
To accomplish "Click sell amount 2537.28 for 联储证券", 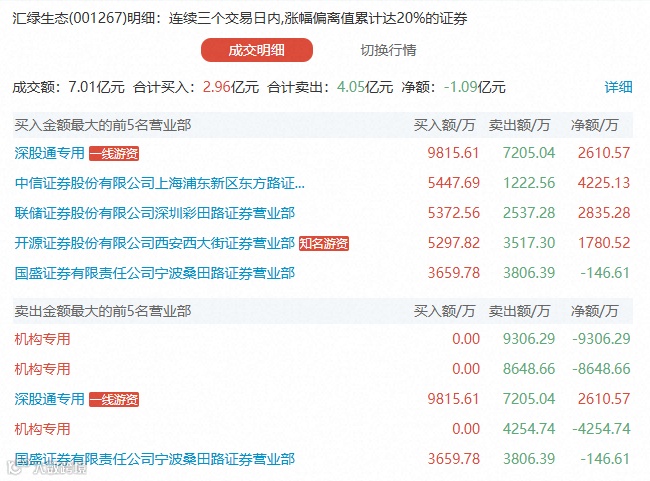I will coord(529,213).
